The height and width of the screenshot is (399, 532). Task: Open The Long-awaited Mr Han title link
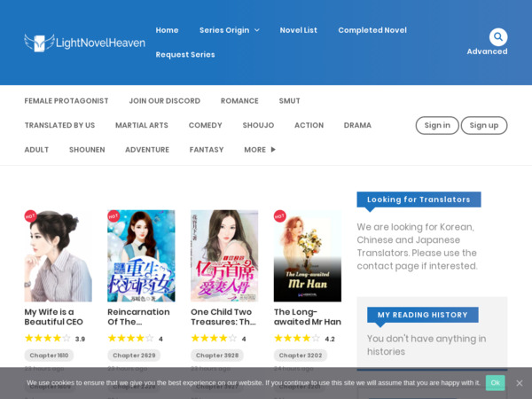coord(308,317)
